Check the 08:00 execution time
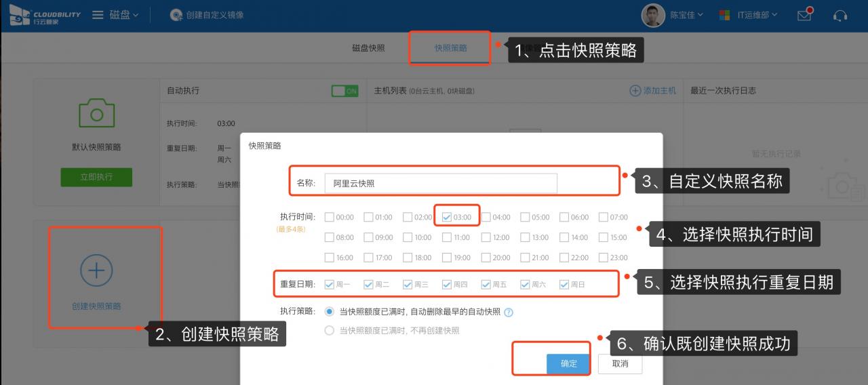 [x=330, y=238]
